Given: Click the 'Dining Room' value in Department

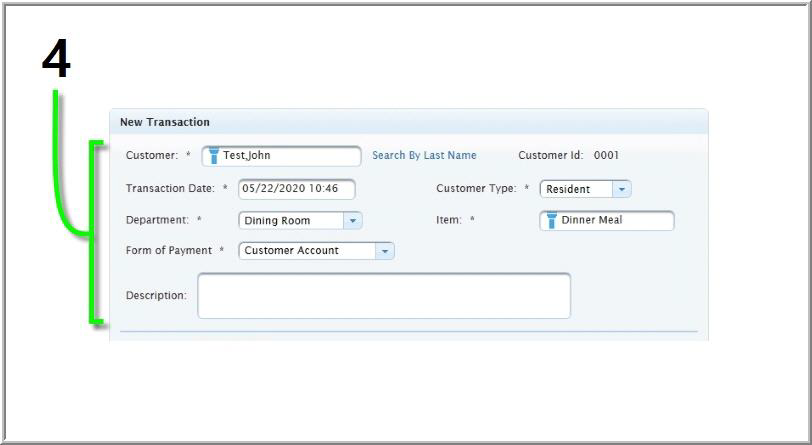Looking at the screenshot, I should click(x=277, y=221).
